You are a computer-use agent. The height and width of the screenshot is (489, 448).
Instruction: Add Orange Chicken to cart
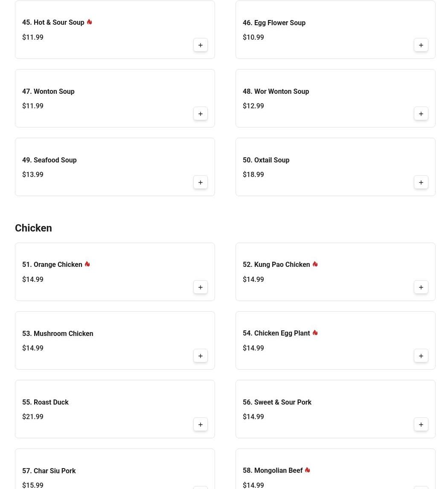(200, 287)
